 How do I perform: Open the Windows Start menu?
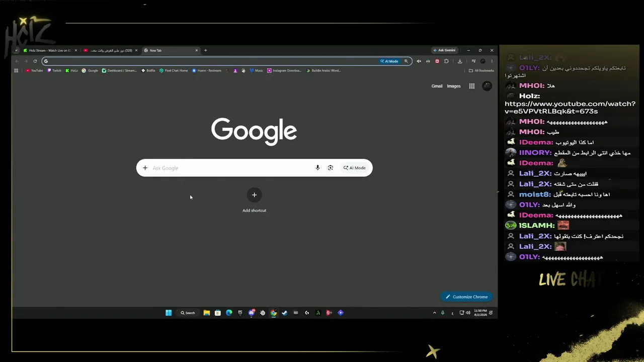click(x=169, y=313)
